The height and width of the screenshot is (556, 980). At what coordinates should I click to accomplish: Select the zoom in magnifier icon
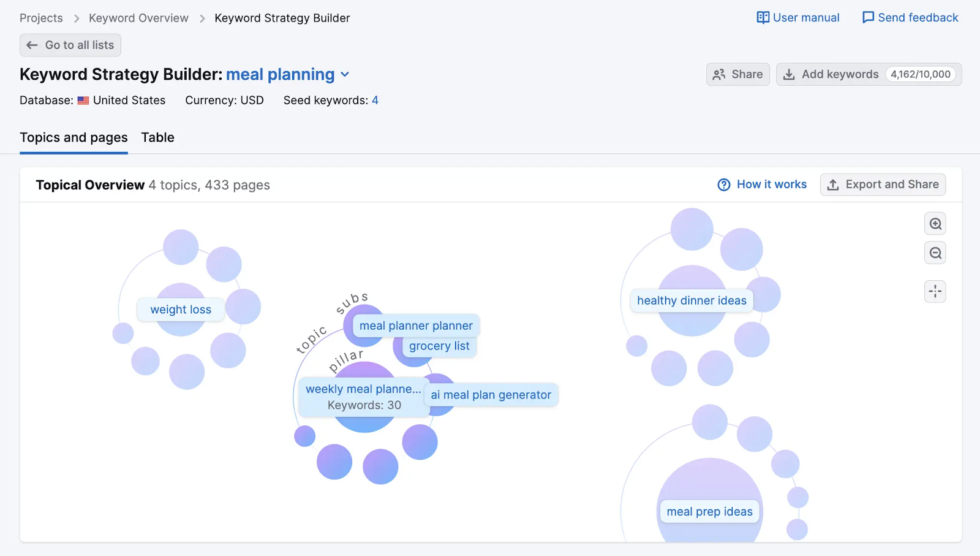(935, 223)
